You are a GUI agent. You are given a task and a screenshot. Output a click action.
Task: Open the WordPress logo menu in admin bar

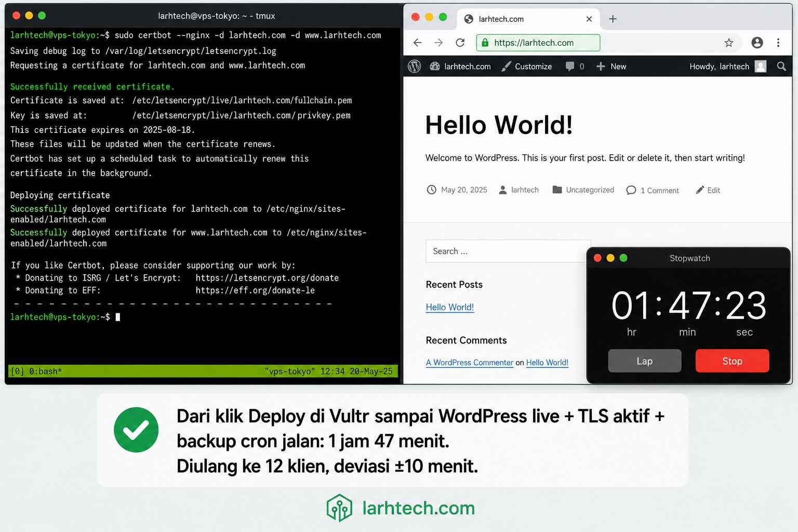[414, 66]
